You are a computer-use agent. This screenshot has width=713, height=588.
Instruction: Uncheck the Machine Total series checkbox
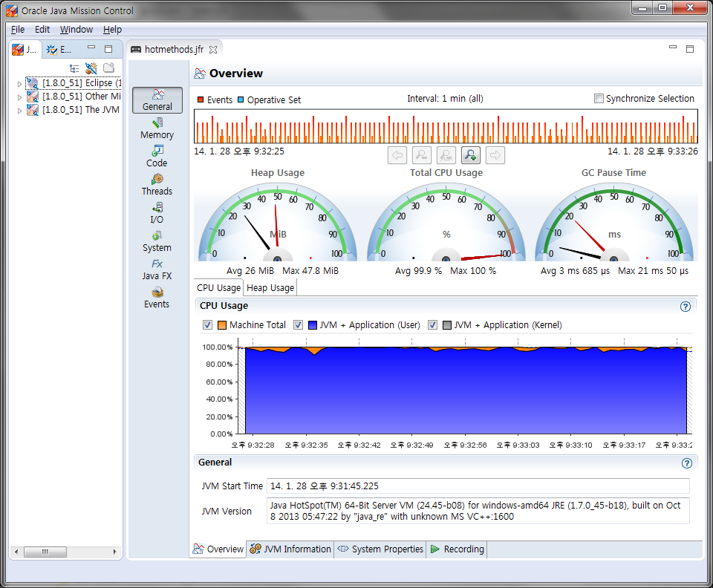(x=207, y=325)
